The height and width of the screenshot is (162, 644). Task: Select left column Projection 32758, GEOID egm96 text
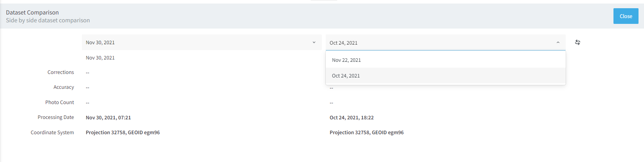click(123, 133)
